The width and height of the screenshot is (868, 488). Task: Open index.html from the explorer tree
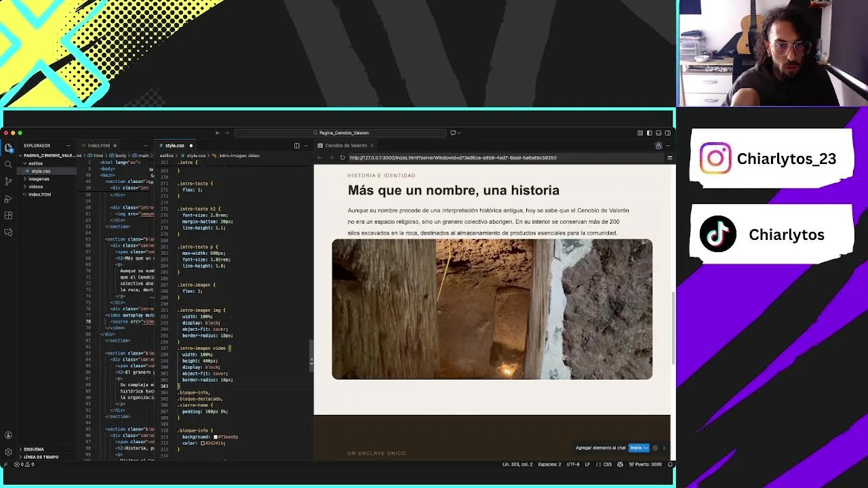pos(39,195)
